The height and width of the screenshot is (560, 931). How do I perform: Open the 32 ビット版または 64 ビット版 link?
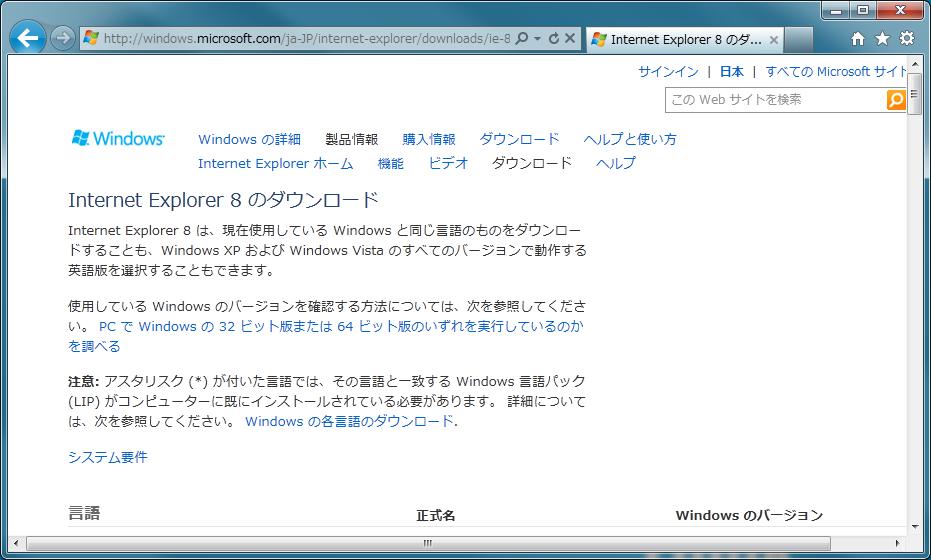pyautogui.click(x=325, y=336)
